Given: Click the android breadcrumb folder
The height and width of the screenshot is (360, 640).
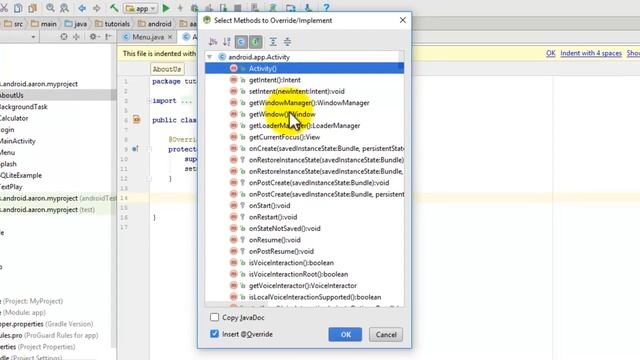Looking at the screenshot, I should [x=155, y=24].
